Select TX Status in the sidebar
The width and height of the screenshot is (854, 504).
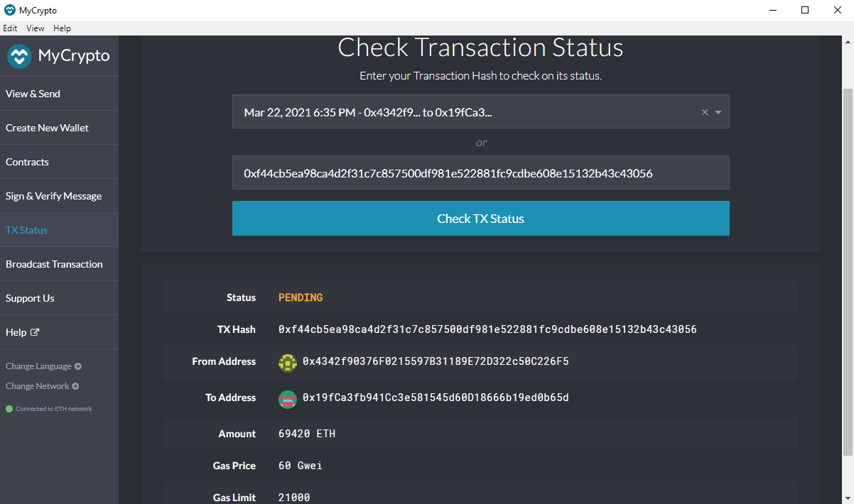click(x=59, y=230)
